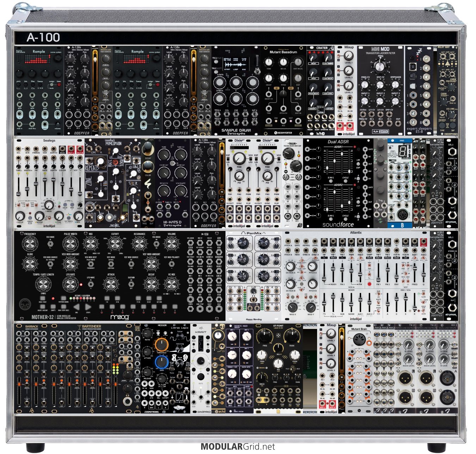
Task: Click the Mother-32 Shift button
Action: click(x=52, y=307)
